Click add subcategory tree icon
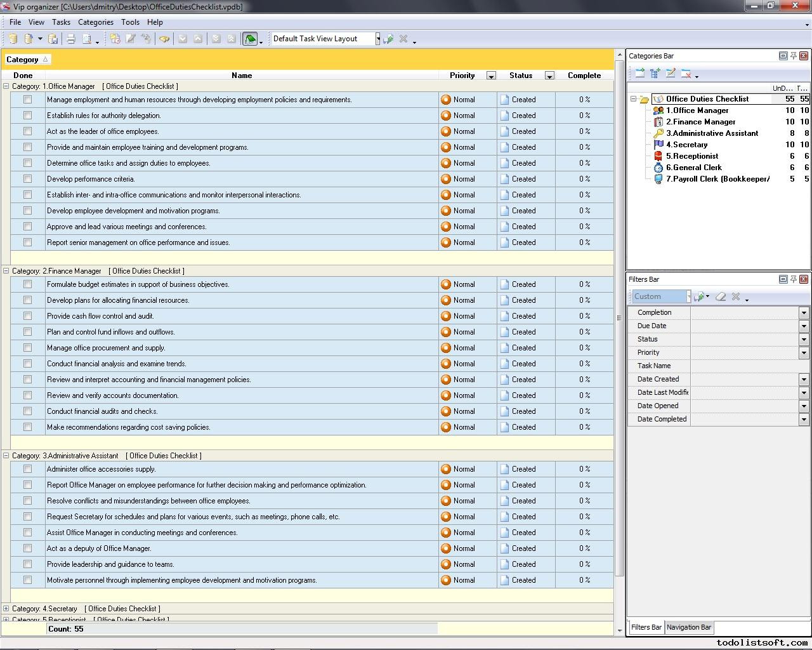 click(655, 74)
